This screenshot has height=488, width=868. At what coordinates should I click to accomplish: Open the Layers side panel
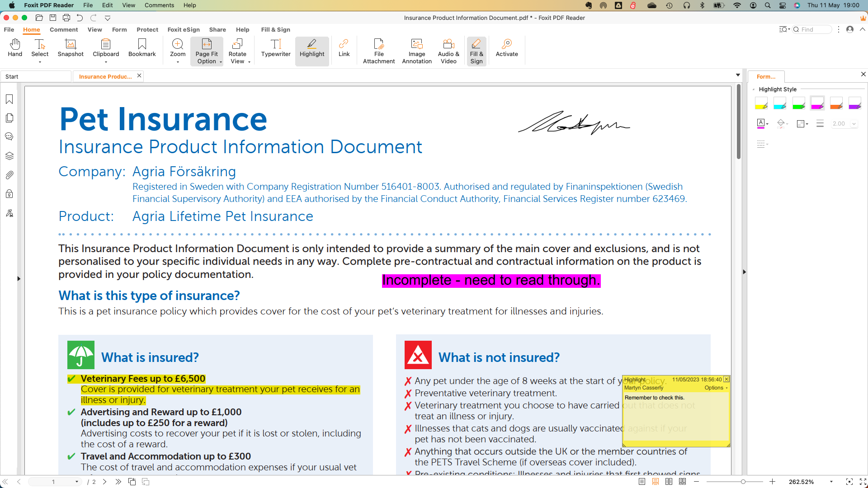point(9,156)
